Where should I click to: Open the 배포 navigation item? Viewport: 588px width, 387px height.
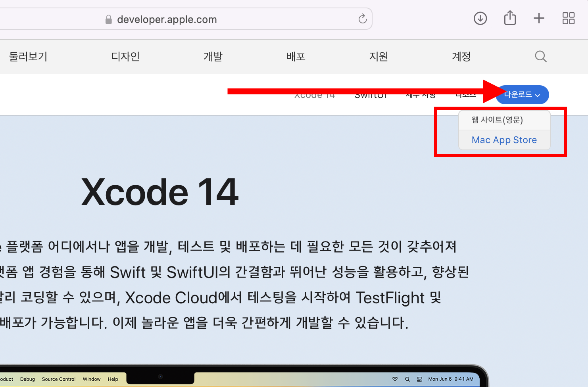[x=296, y=57]
